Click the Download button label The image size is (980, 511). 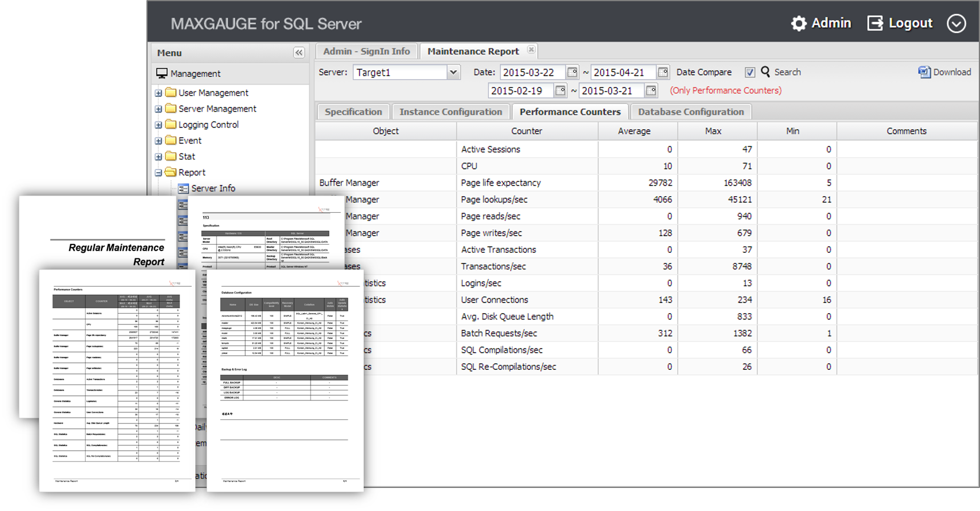coord(952,72)
